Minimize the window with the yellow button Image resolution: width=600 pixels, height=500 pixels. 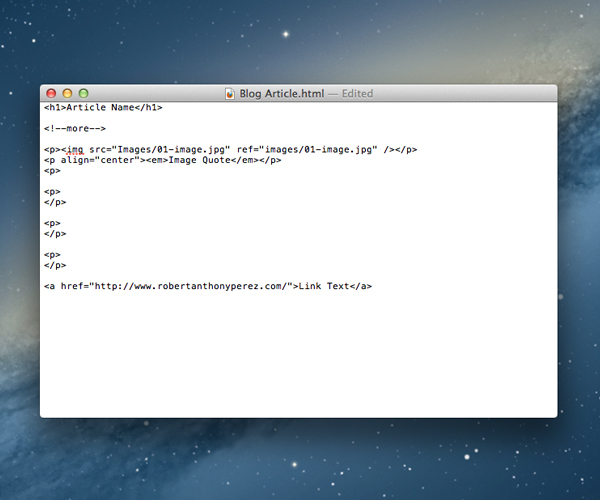(x=67, y=93)
